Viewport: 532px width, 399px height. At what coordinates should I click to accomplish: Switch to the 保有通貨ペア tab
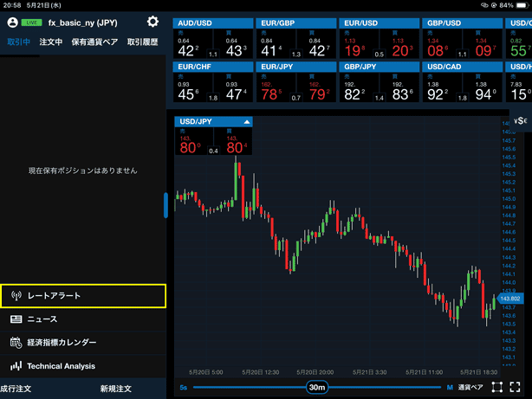pos(94,42)
